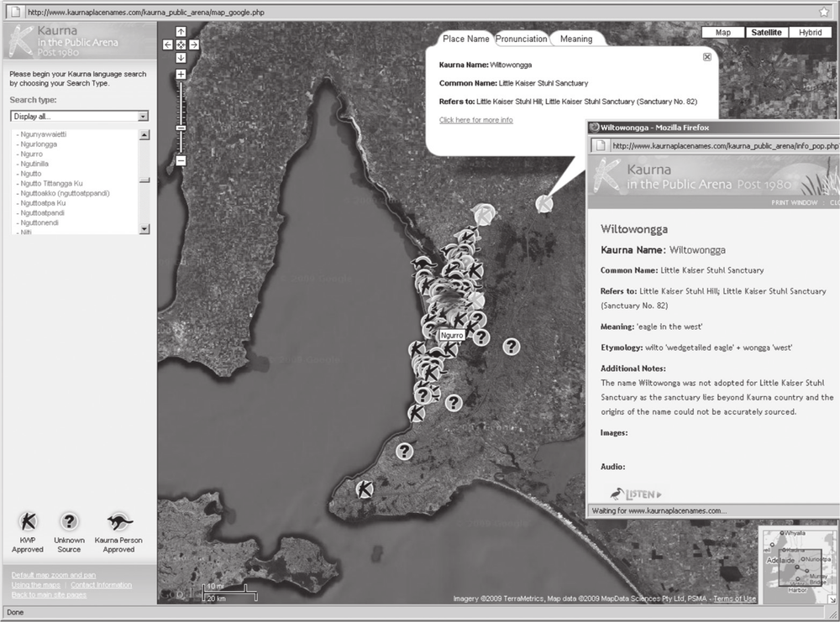840x622 pixels.
Task: Click the overview mini-map thumbnail
Action: [798, 565]
